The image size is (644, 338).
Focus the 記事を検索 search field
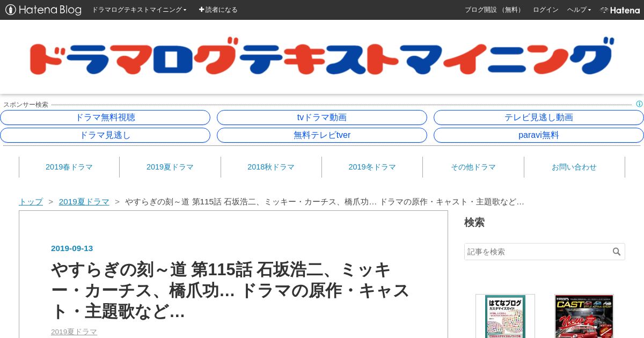pyautogui.click(x=538, y=252)
